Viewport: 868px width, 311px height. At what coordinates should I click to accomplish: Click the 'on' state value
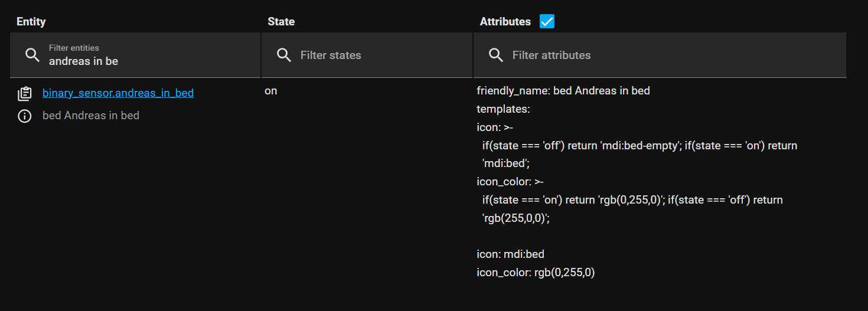(x=271, y=91)
